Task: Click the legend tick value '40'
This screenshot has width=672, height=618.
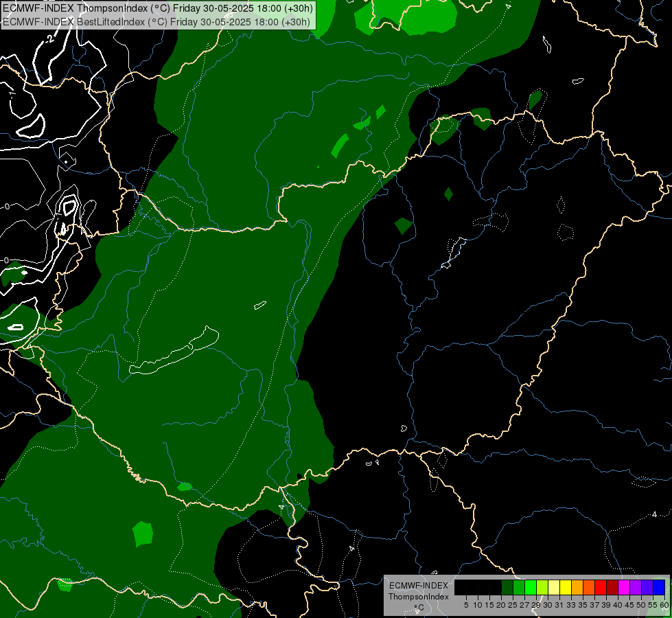Action: 618,605
